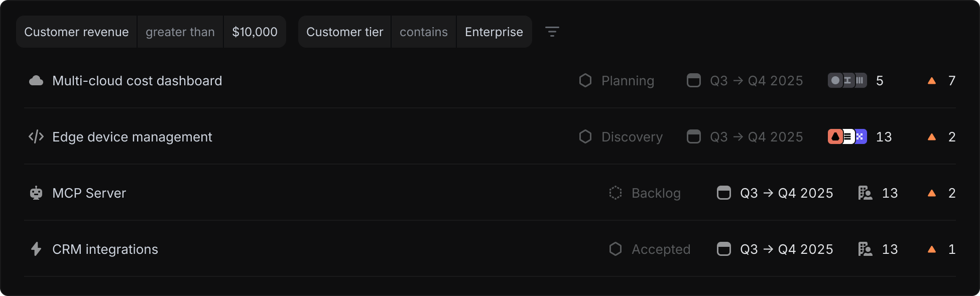The image size is (980, 296).
Task: Click the date range icon for Edge device management
Action: (694, 136)
